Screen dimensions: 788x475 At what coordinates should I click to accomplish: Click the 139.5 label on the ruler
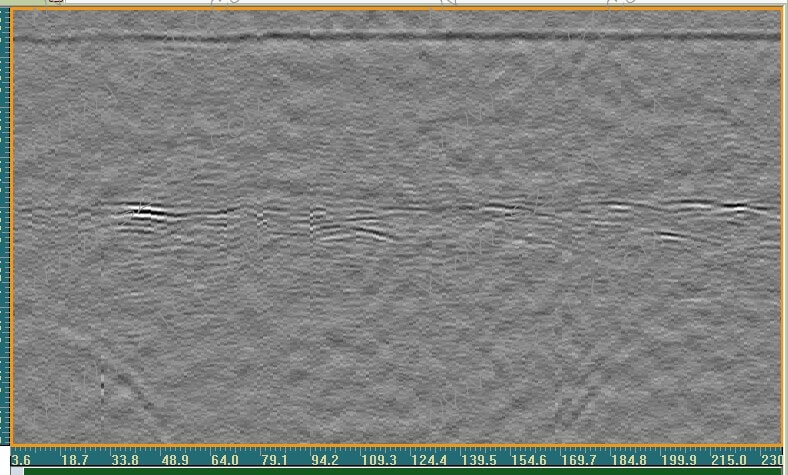pos(478,459)
